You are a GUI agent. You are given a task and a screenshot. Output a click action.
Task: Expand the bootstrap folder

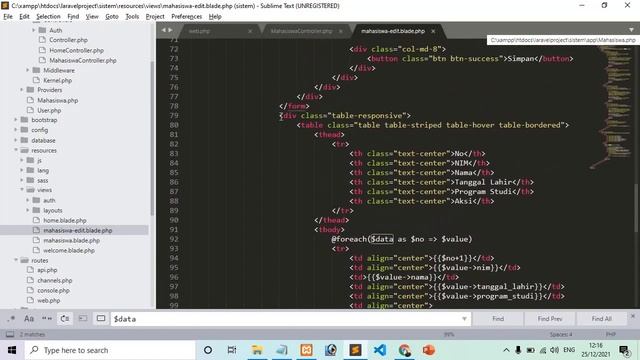[x=16, y=120]
